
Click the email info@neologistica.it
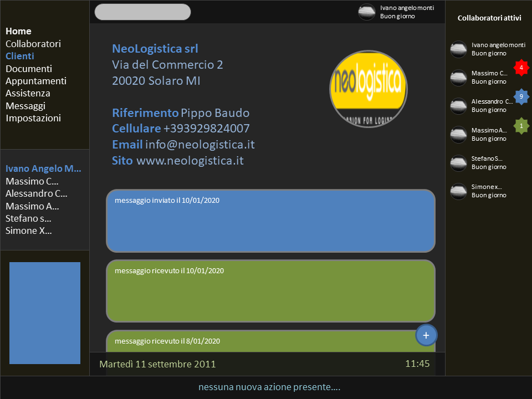coord(200,145)
